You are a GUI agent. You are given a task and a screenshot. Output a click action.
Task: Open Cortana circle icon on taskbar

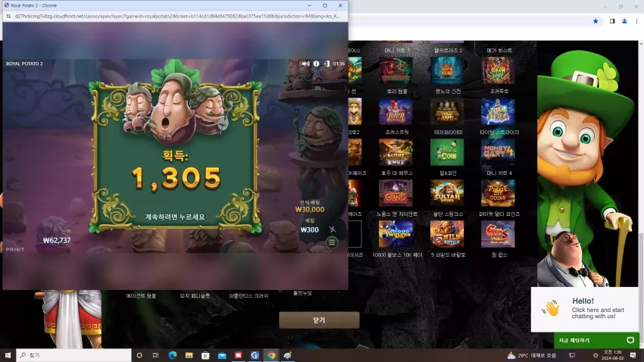(139, 355)
